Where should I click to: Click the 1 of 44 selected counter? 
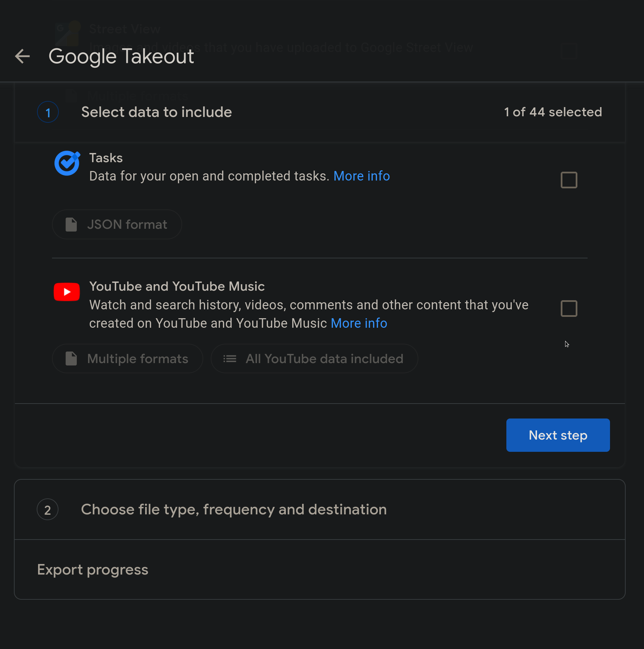(x=553, y=112)
